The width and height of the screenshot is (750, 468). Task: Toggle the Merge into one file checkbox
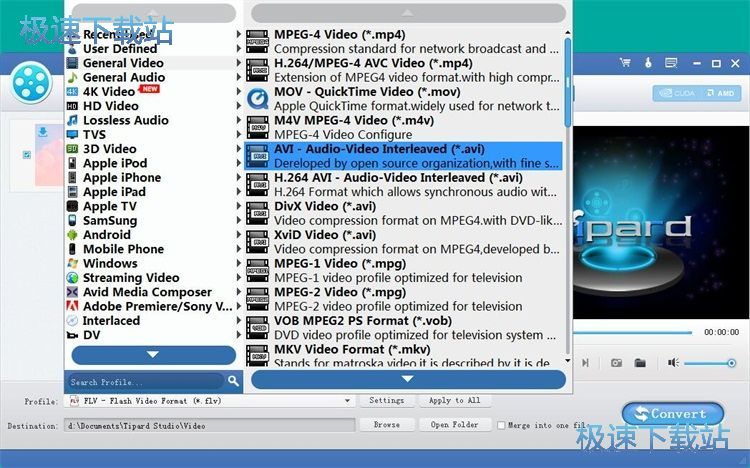[501, 425]
